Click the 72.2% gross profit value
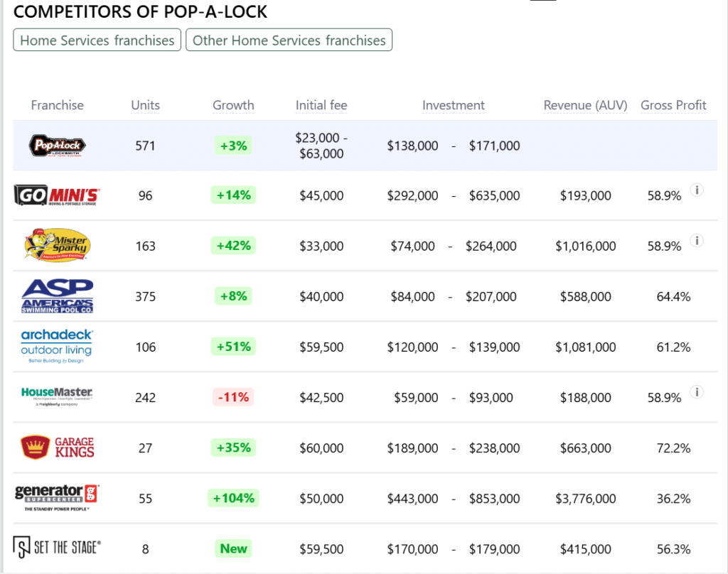The image size is (728, 574). (x=673, y=448)
